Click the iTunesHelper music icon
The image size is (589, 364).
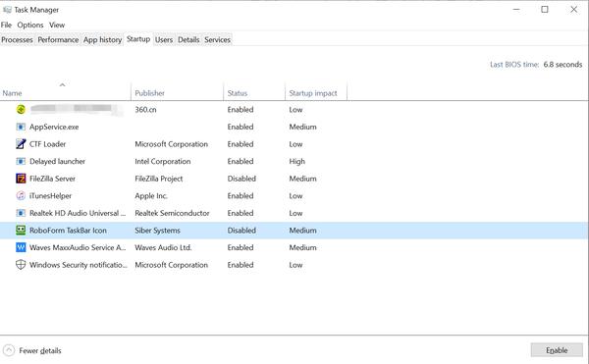(21, 195)
